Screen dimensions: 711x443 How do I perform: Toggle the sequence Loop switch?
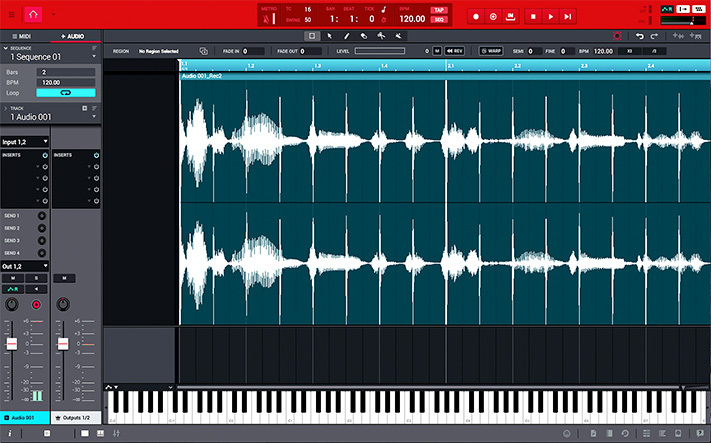pyautogui.click(x=65, y=92)
